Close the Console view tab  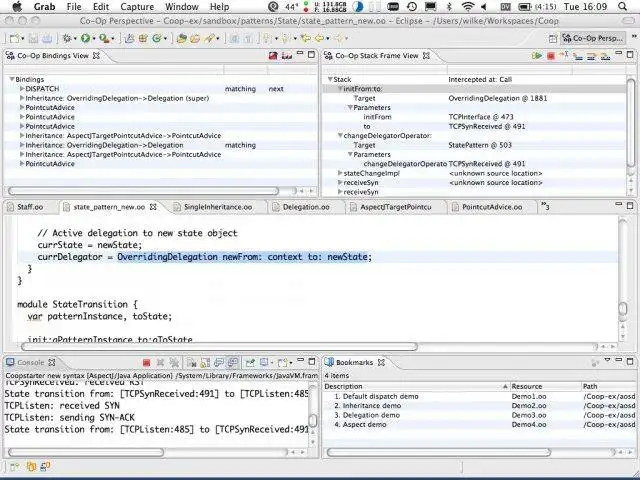[51, 362]
